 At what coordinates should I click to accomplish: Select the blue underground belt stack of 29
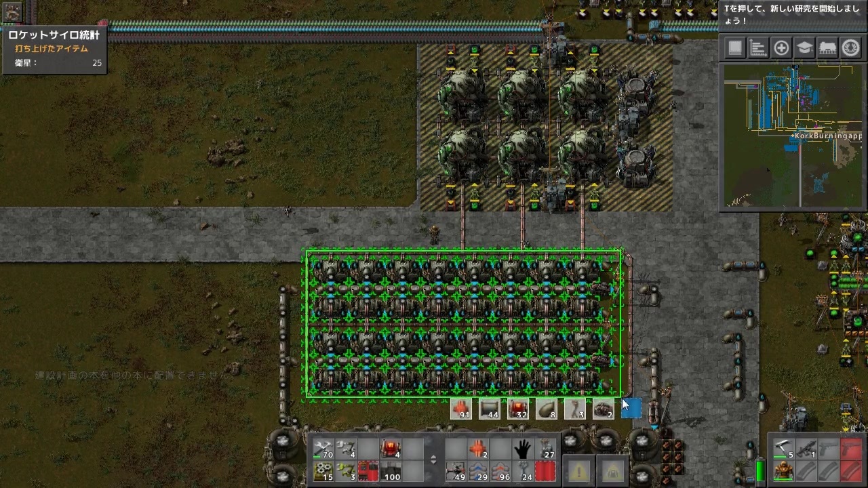click(x=478, y=470)
